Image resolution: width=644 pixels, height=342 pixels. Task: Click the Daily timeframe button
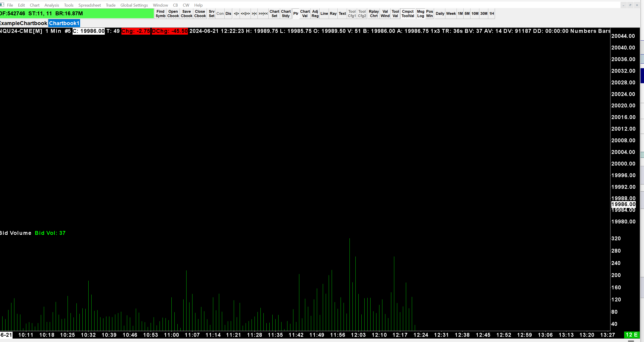coord(440,13)
